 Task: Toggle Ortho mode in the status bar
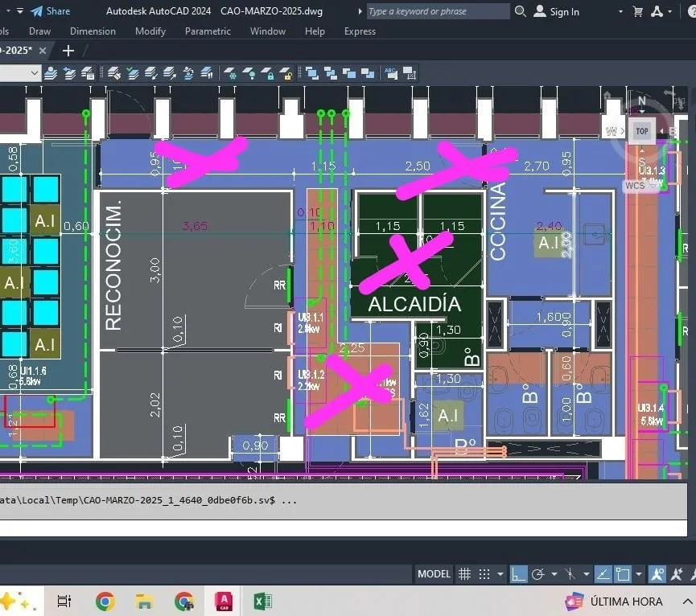click(518, 574)
